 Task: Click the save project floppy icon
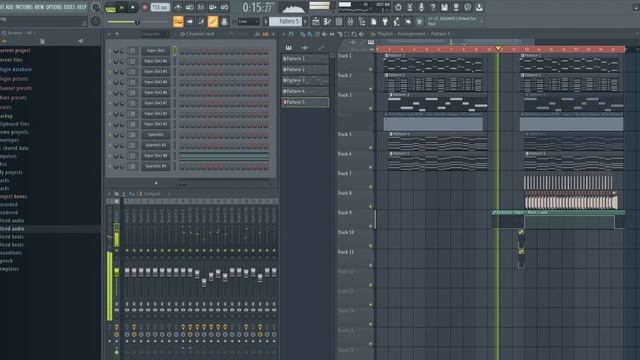coord(444,7)
